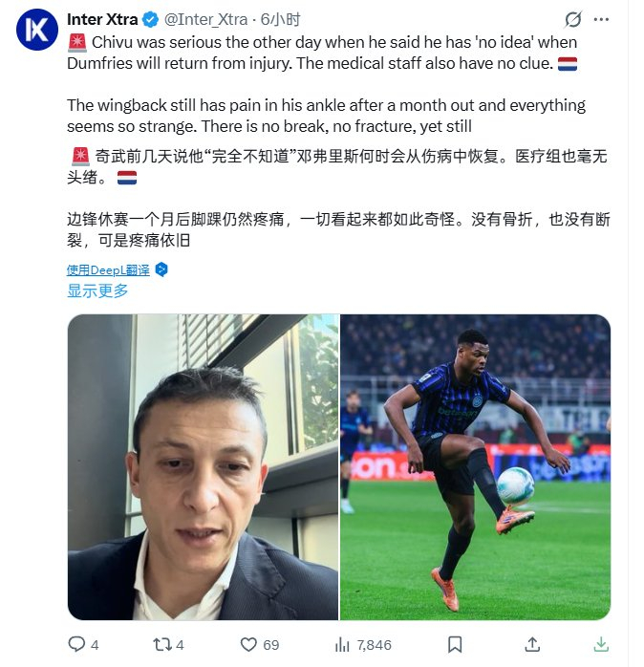Download media with green arrow icon

601,644
